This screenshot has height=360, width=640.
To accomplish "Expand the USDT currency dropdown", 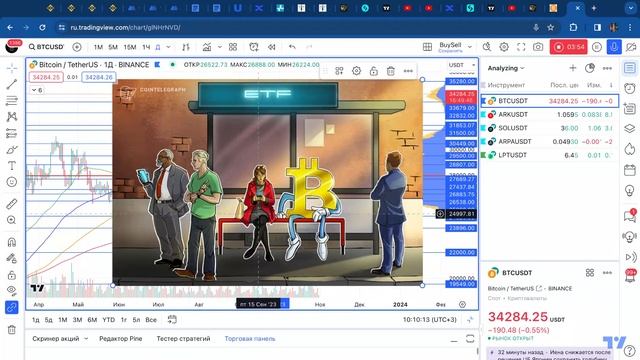I will click(462, 65).
